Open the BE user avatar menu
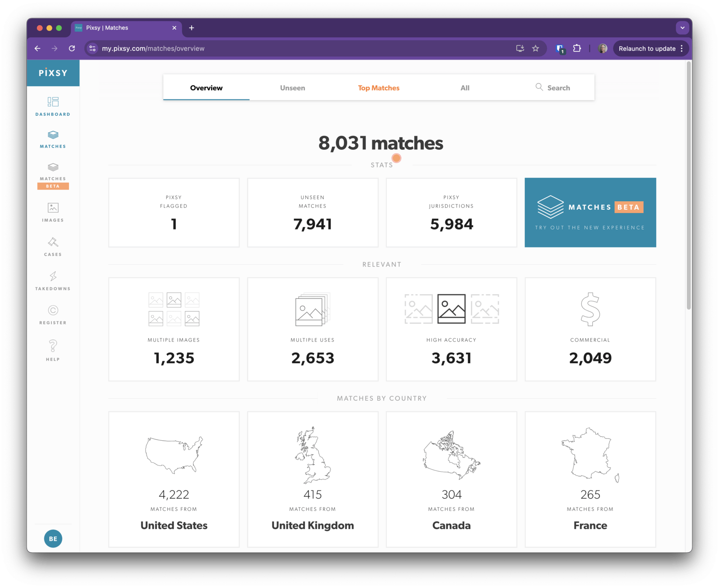Screen dimensions: 719x588 53,539
